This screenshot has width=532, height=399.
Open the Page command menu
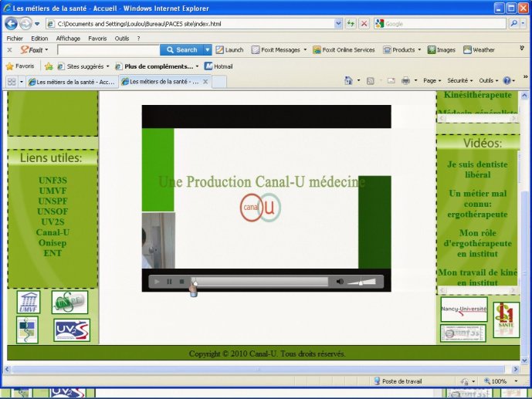[x=432, y=81]
